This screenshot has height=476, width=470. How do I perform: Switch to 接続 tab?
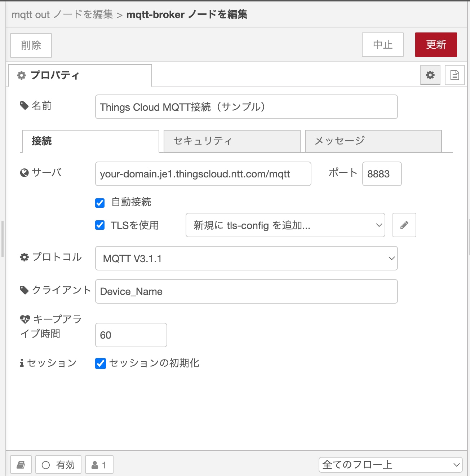91,141
